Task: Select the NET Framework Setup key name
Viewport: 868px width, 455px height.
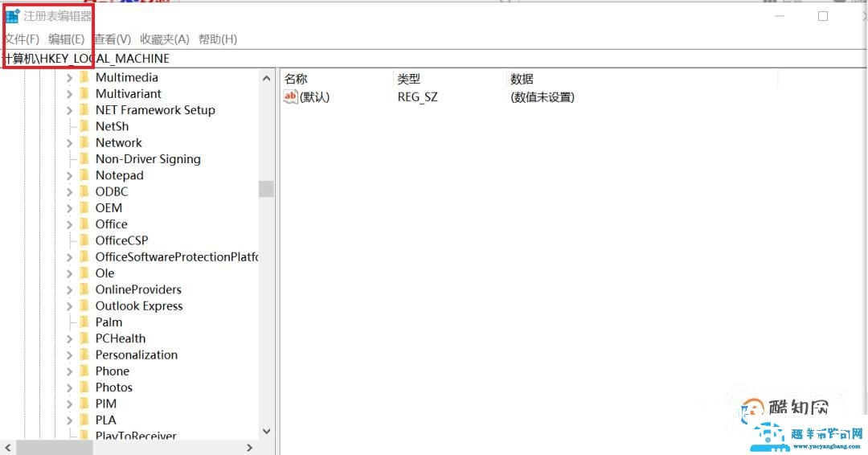Action: click(x=155, y=110)
